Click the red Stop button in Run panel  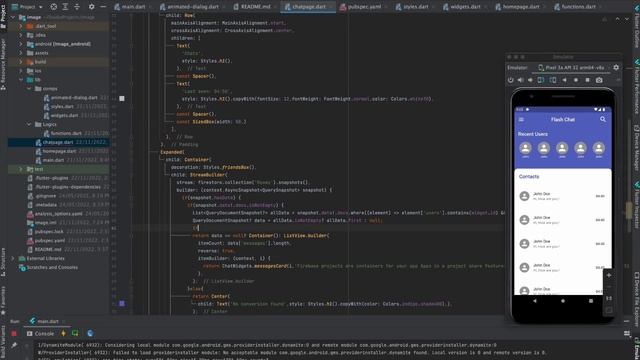[x=14, y=333]
